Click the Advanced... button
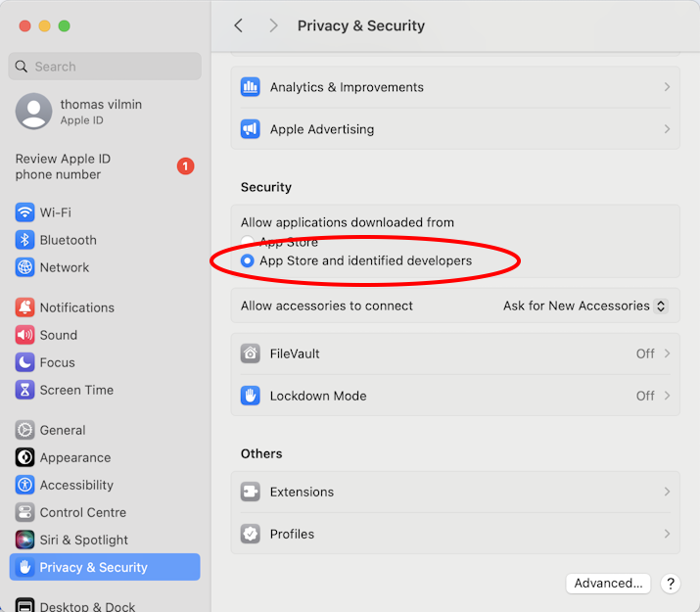The height and width of the screenshot is (612, 700). click(608, 583)
